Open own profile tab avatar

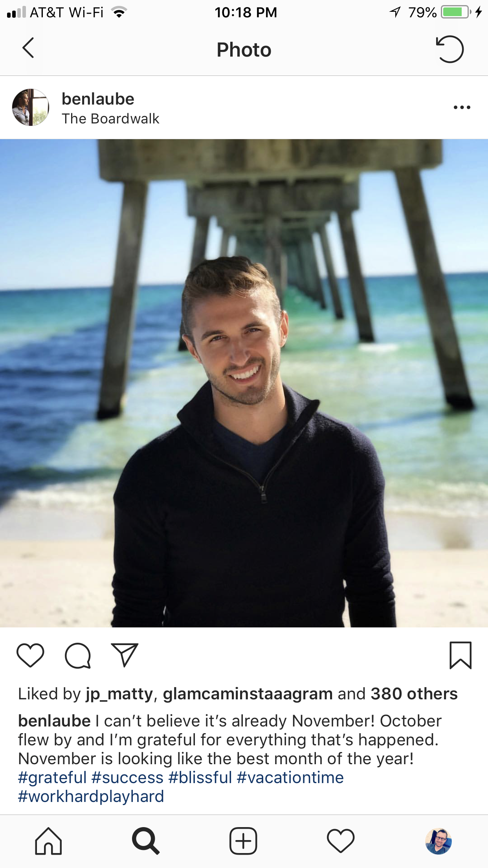coord(438,841)
